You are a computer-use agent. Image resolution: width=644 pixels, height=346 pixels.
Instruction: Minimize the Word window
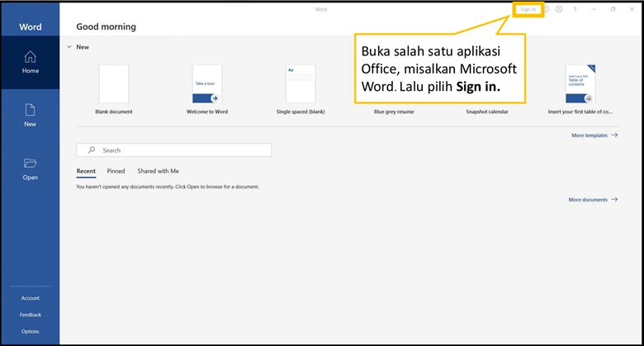594,9
